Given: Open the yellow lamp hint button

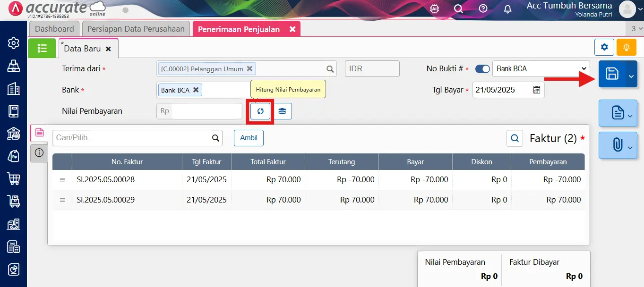Looking at the screenshot, I should (626, 47).
